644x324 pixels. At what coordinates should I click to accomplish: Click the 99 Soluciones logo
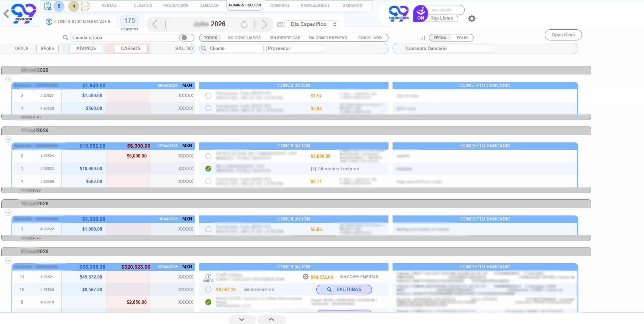tap(399, 13)
